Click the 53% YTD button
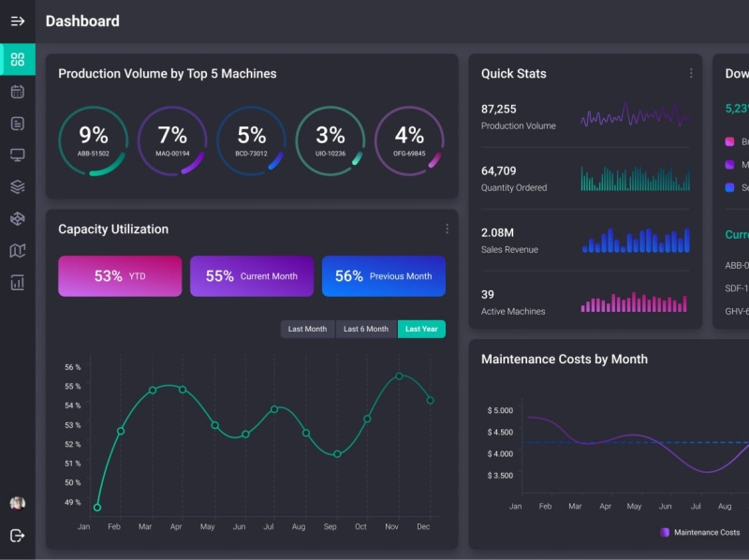This screenshot has height=560, width=749. coord(120,275)
